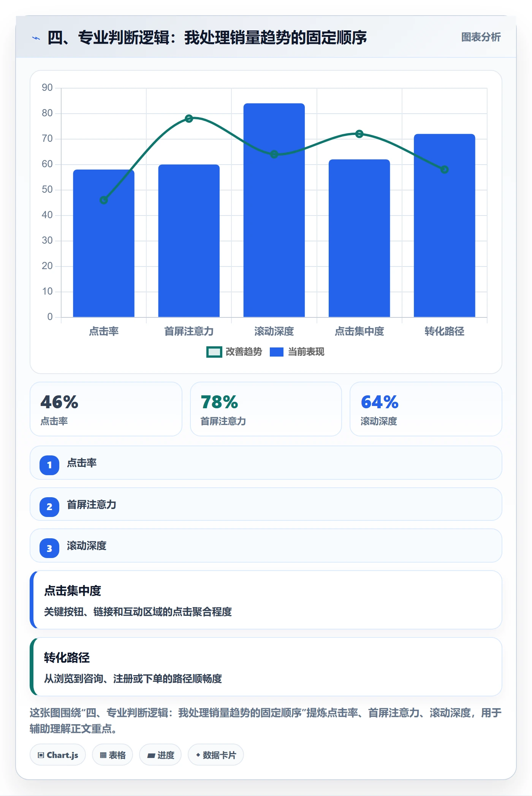Select the 点击集中度 bar in the chart
Image resolution: width=532 pixels, height=796 pixels.
coord(359,238)
